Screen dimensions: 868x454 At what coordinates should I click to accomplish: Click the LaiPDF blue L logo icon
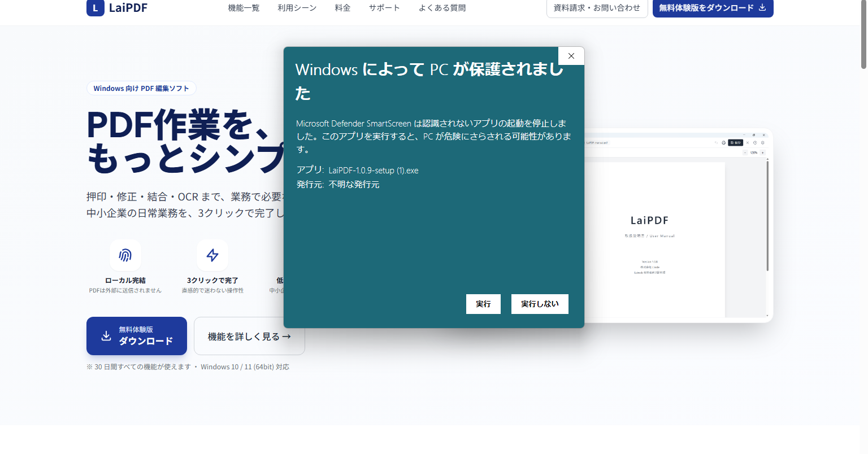point(96,8)
